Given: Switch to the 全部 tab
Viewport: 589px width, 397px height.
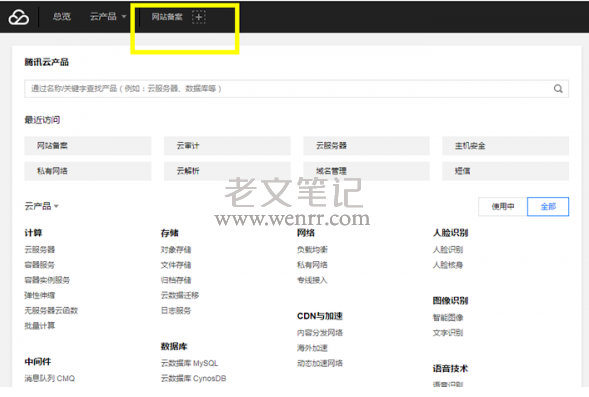Looking at the screenshot, I should [x=548, y=207].
